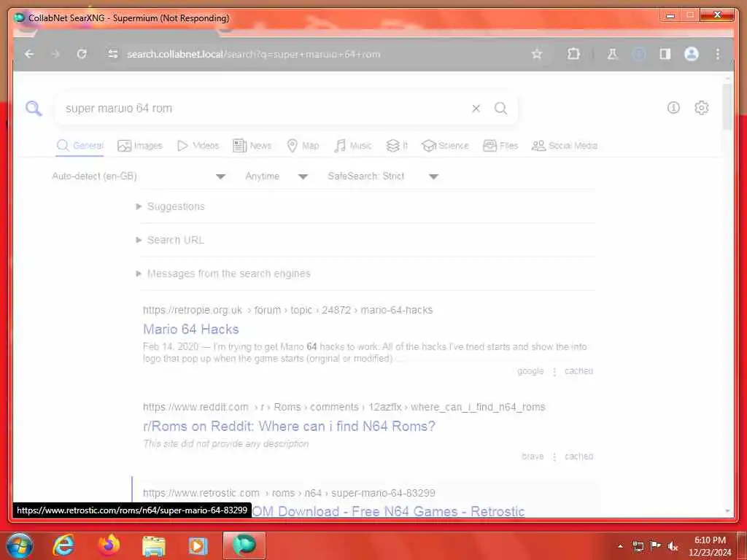Click the scrollbar down arrow
Viewport: 747px width, 560px height.
tap(727, 511)
